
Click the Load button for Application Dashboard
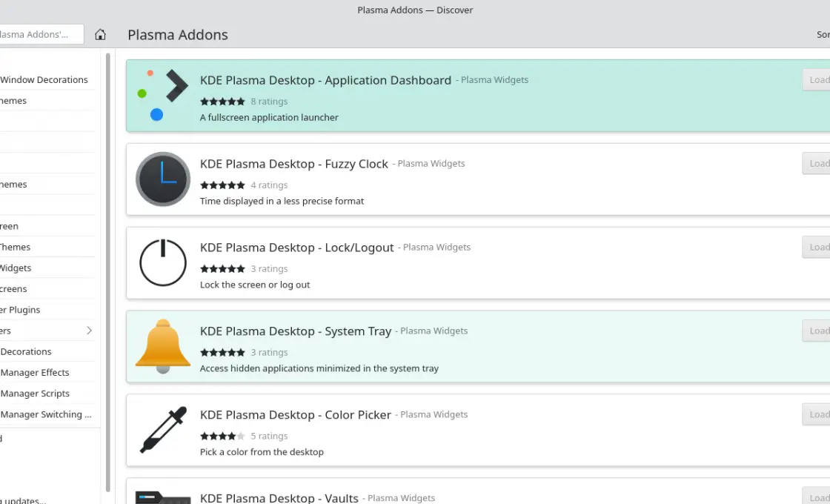816,80
